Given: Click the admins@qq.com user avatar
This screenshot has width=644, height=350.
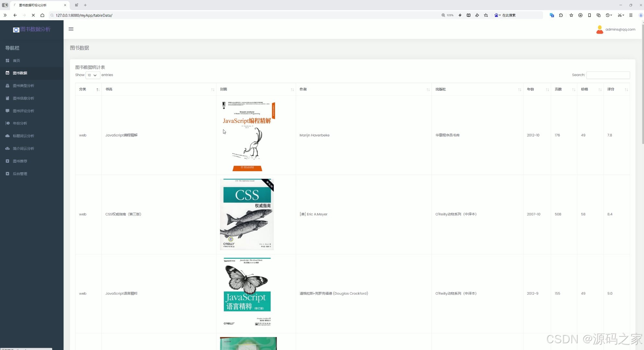Looking at the screenshot, I should (600, 29).
